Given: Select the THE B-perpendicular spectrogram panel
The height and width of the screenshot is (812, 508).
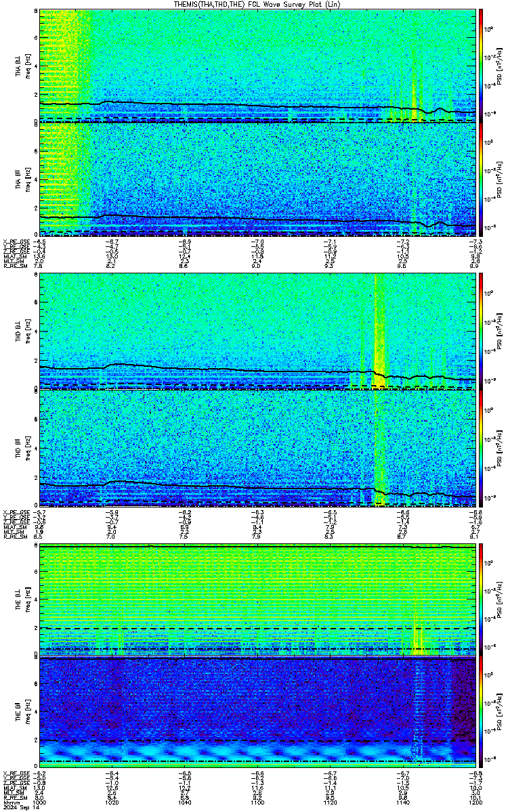Looking at the screenshot, I should (258, 599).
